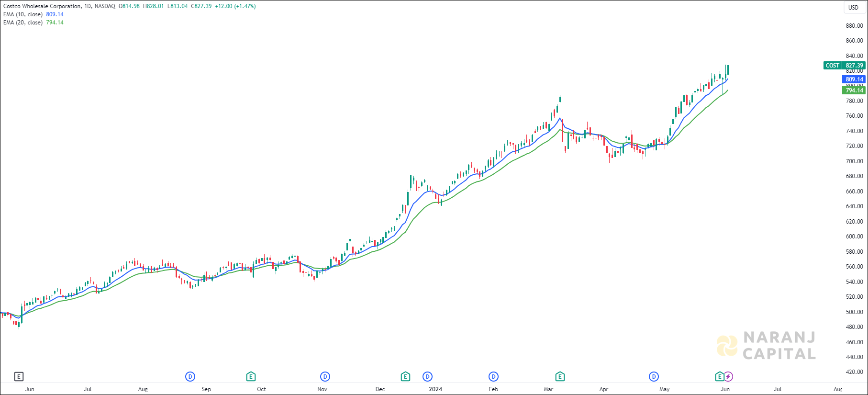Click the earnings marker in early March
868x395 pixels.
[560, 377]
